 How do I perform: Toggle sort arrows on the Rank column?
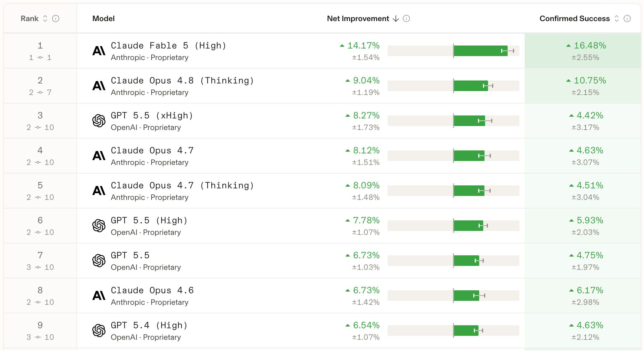tap(45, 18)
